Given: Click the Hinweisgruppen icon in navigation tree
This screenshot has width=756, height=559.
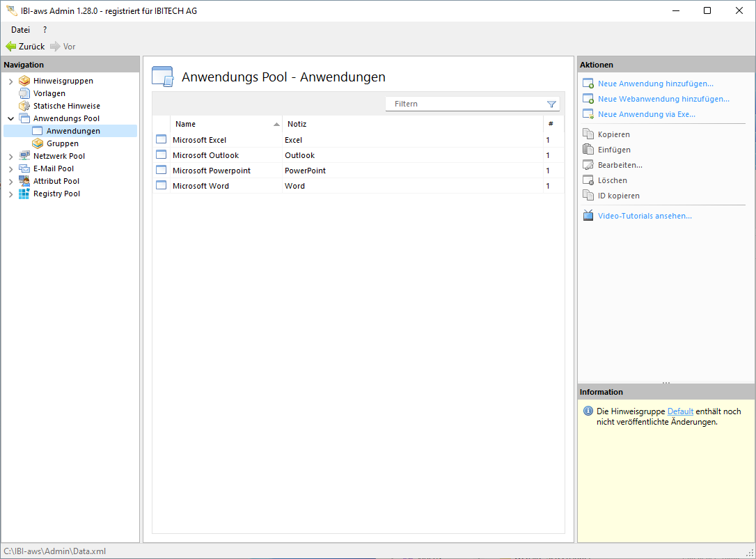Looking at the screenshot, I should [x=24, y=81].
